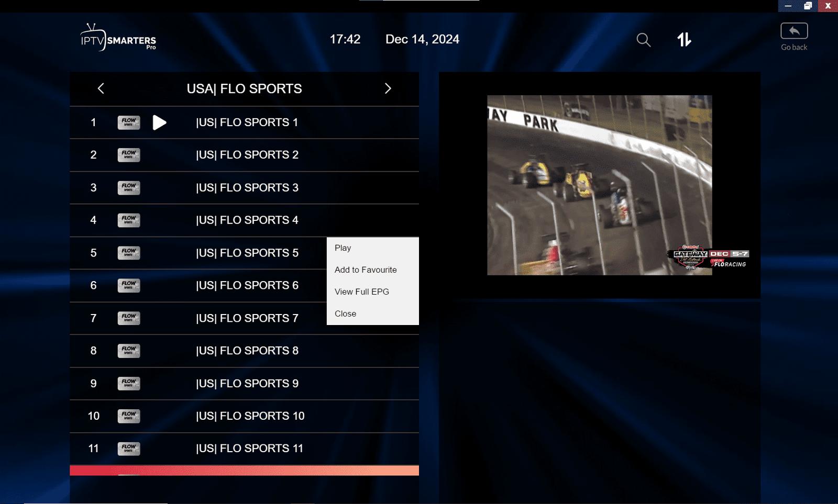
Task: Click the Flow logo icon for channel 5
Action: (129, 253)
